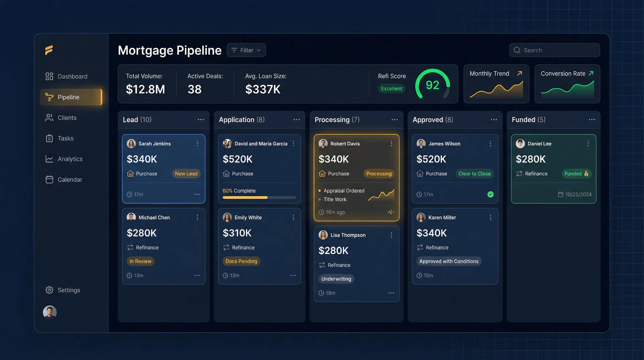Open Settings using the gear icon
Screen dimensions: 644x360
point(49,290)
